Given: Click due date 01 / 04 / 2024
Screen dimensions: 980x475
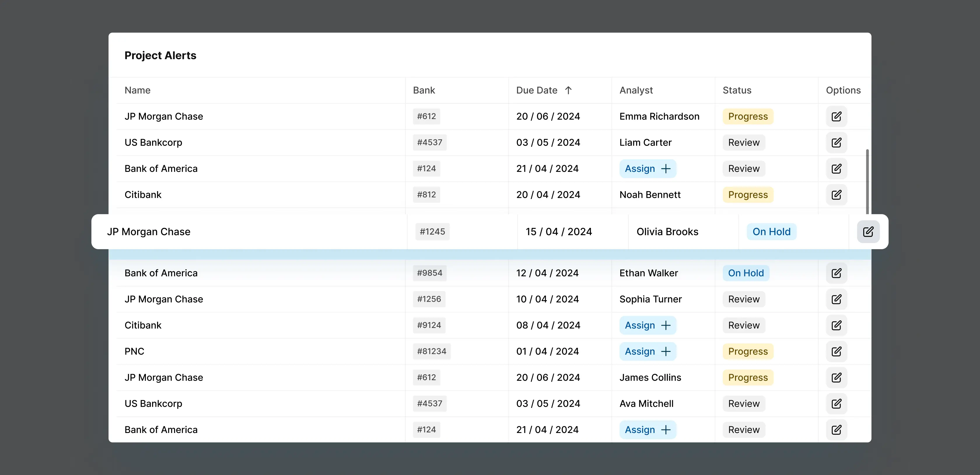Looking at the screenshot, I should click(547, 352).
